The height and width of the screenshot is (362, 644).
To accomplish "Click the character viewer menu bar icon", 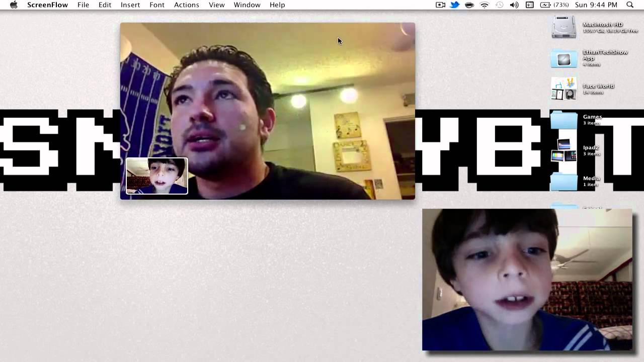I will (x=530, y=5).
